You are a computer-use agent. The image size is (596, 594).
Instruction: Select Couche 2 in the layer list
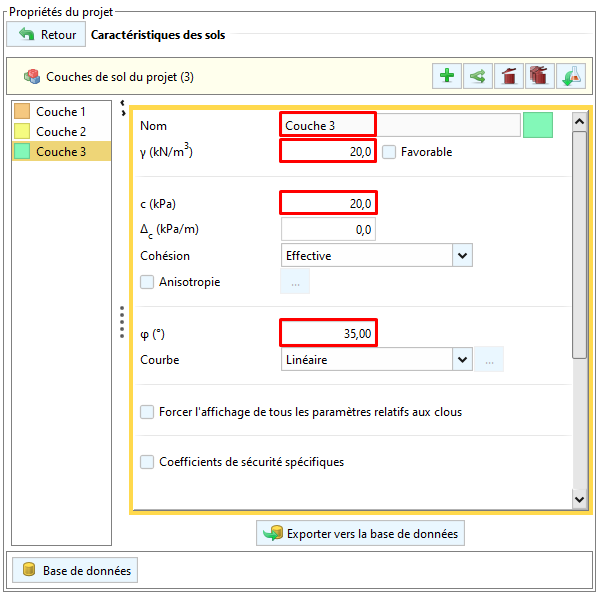61,131
